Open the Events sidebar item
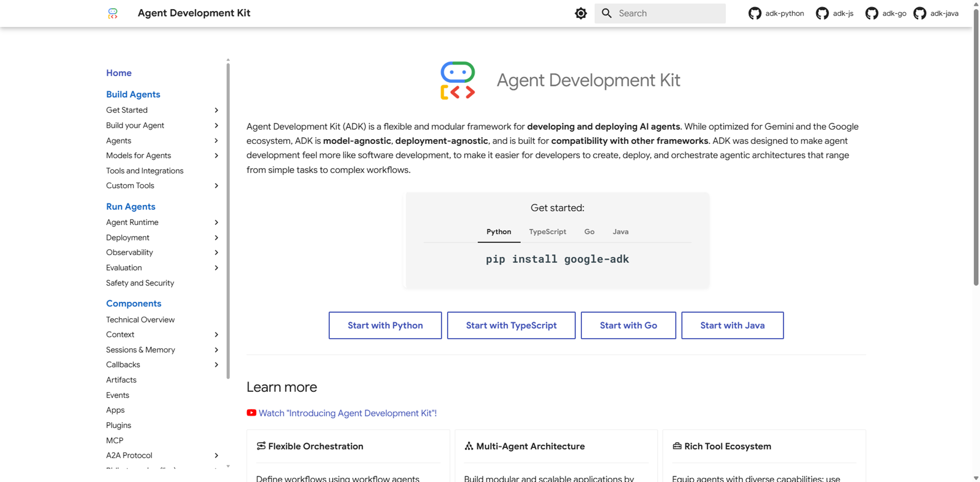 point(118,395)
